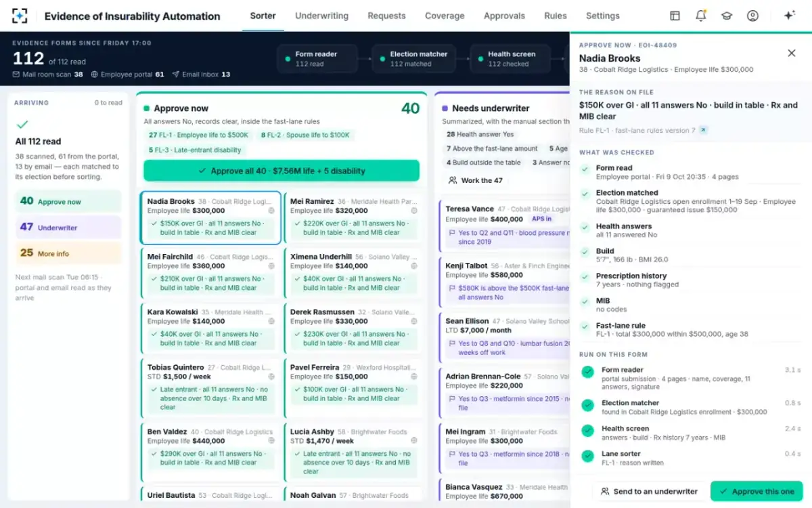812x508 pixels.
Task: Select the 25 More info lane
Action: click(68, 253)
